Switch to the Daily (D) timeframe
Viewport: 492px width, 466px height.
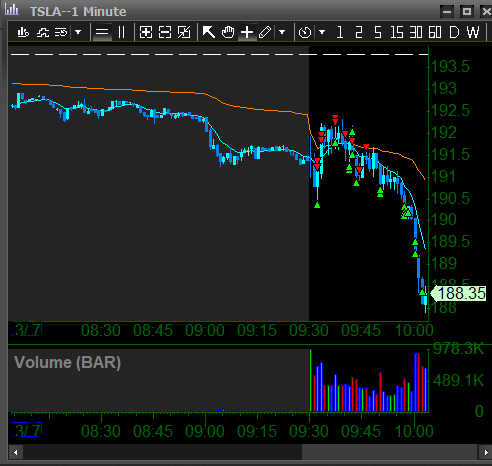pyautogui.click(x=454, y=32)
